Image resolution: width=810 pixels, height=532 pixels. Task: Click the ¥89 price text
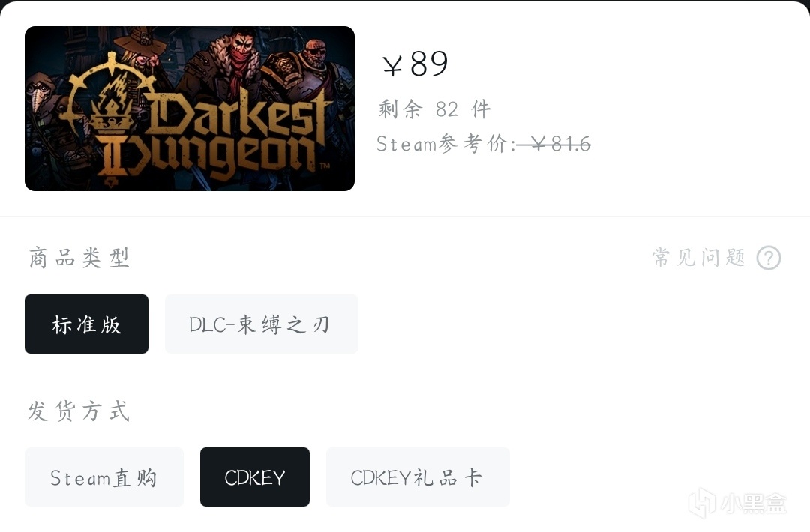click(415, 64)
